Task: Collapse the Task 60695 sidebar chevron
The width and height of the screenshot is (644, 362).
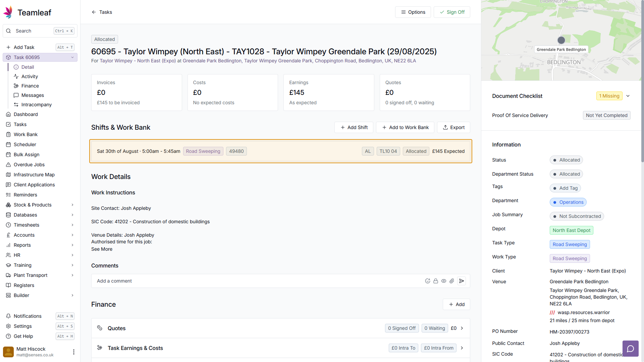Action: coord(72,57)
